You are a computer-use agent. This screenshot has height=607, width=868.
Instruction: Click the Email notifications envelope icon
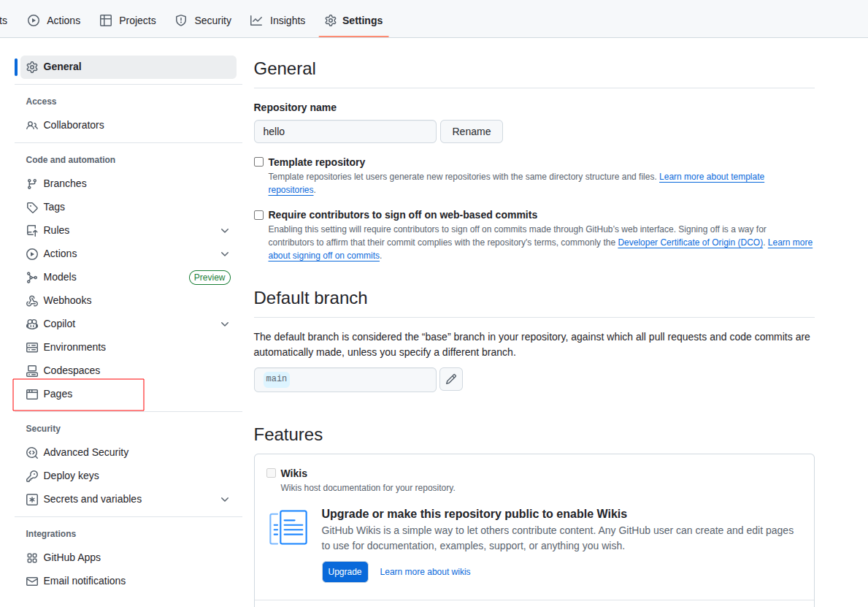32,581
